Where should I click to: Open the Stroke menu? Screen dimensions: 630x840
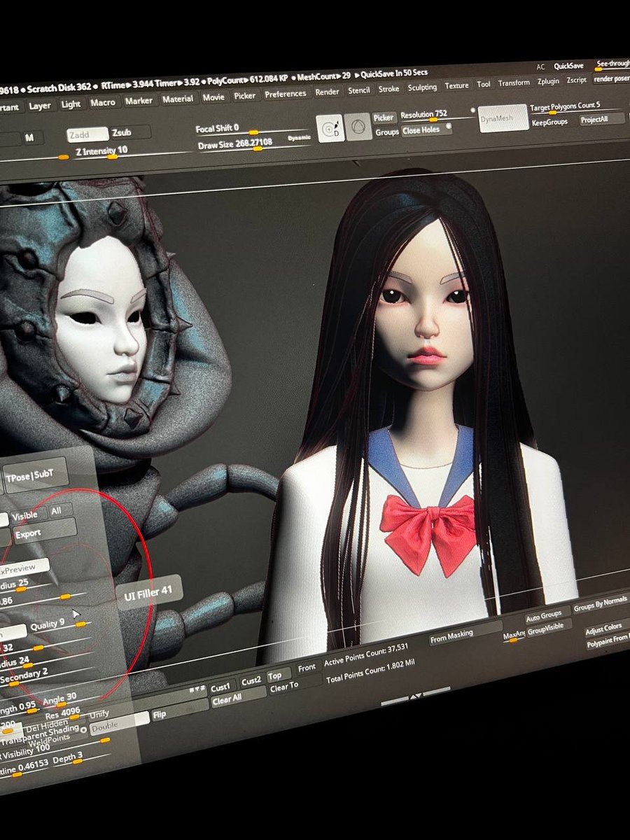point(389,89)
